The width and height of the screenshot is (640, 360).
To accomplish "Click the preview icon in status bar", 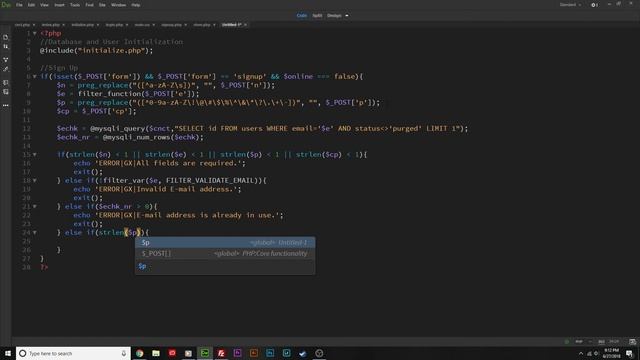I will [632, 341].
